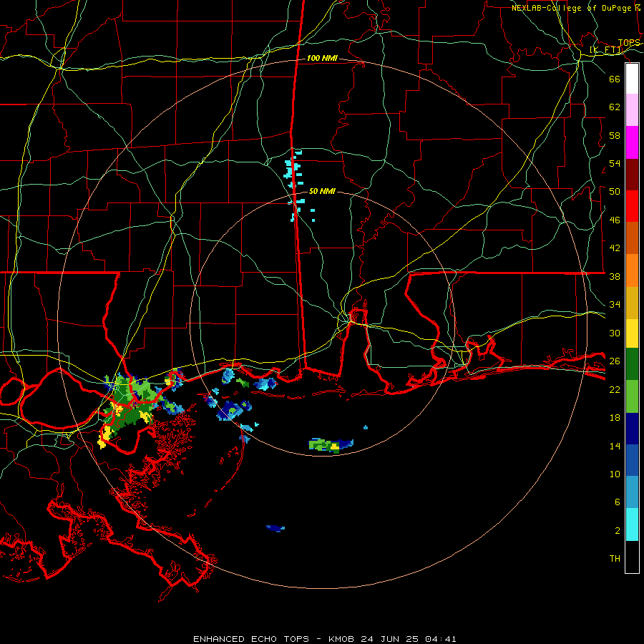Click the "58" legend value
The width and height of the screenshot is (644, 644).
tap(615, 135)
